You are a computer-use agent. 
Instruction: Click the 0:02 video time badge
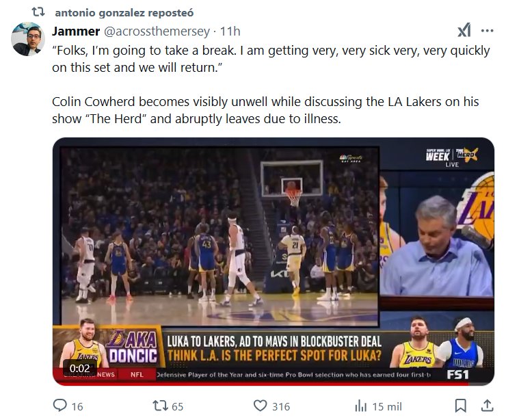79,368
